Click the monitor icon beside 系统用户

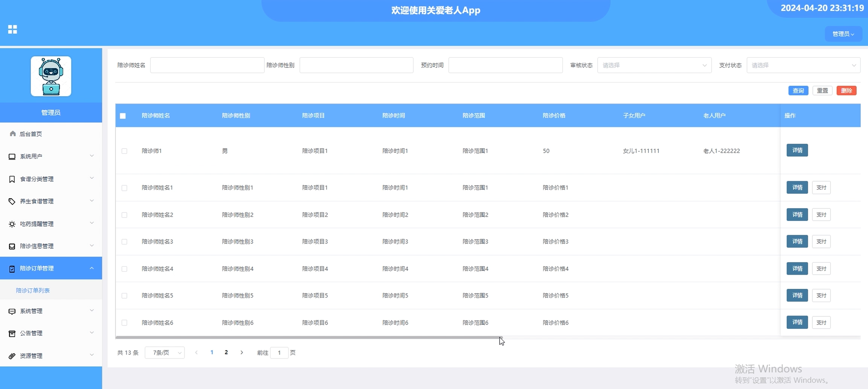pos(12,156)
